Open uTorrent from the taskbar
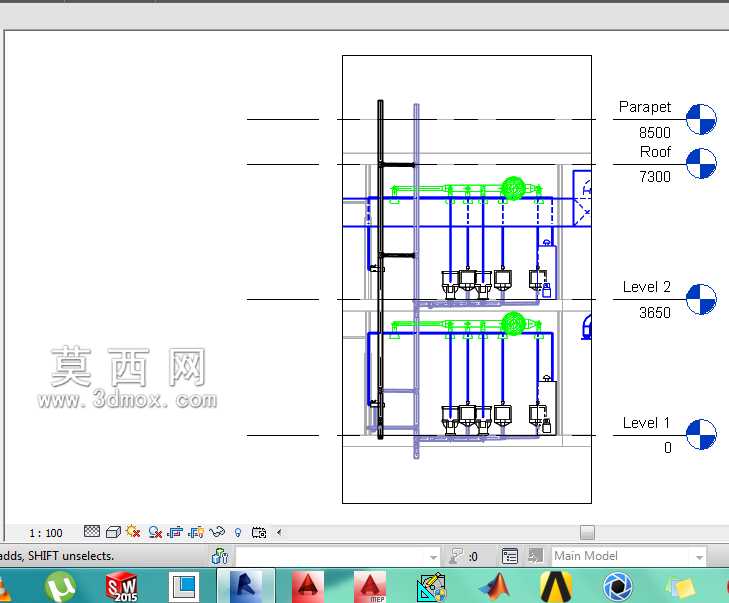The image size is (729, 603). [x=60, y=587]
